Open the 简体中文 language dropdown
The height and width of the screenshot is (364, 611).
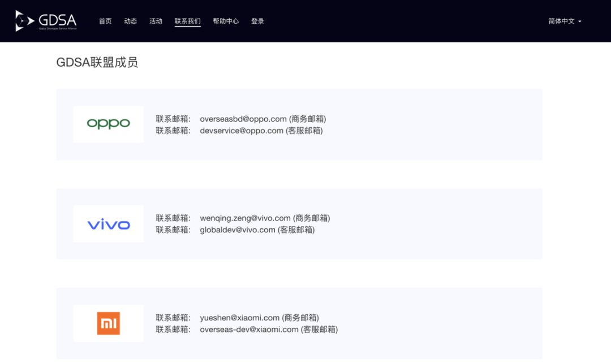[564, 21]
